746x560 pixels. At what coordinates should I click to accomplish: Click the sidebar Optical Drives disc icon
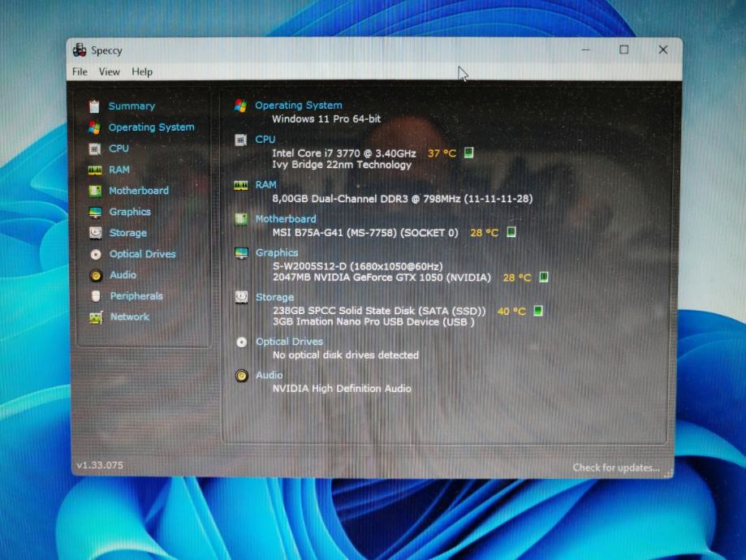pos(96,255)
